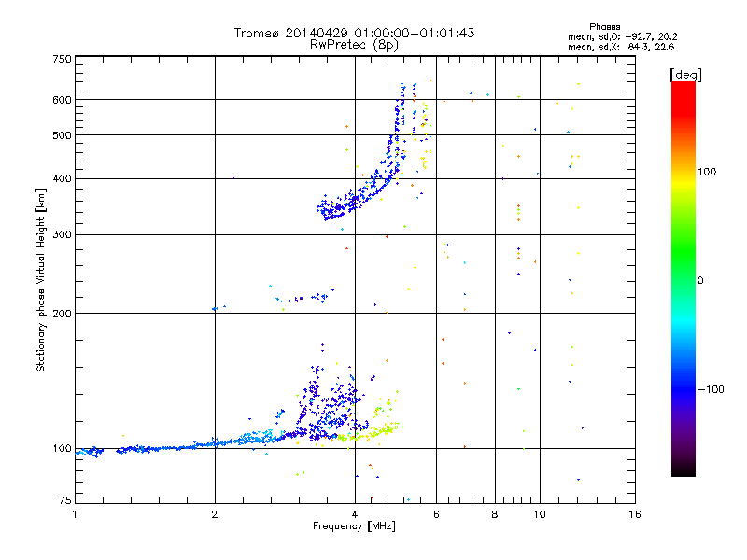Viewport: 747px width, 560px height.
Task: Click the plot title 'Tromsø 20140429 01:00:00-01:01:43'
Action: point(354,33)
